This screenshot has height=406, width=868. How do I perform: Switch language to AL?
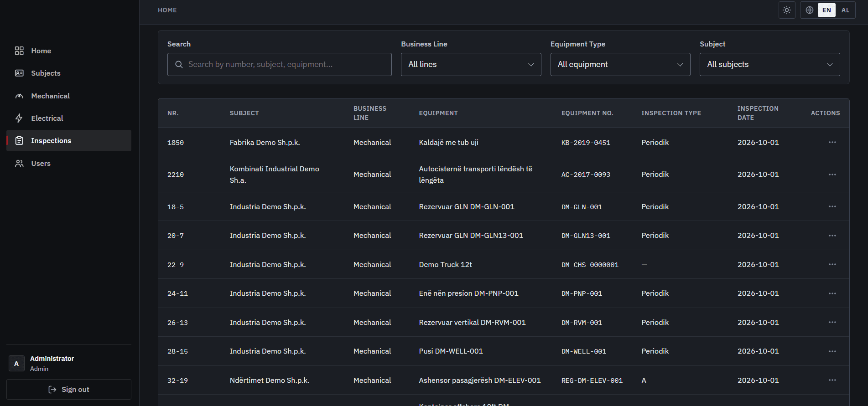click(x=845, y=10)
